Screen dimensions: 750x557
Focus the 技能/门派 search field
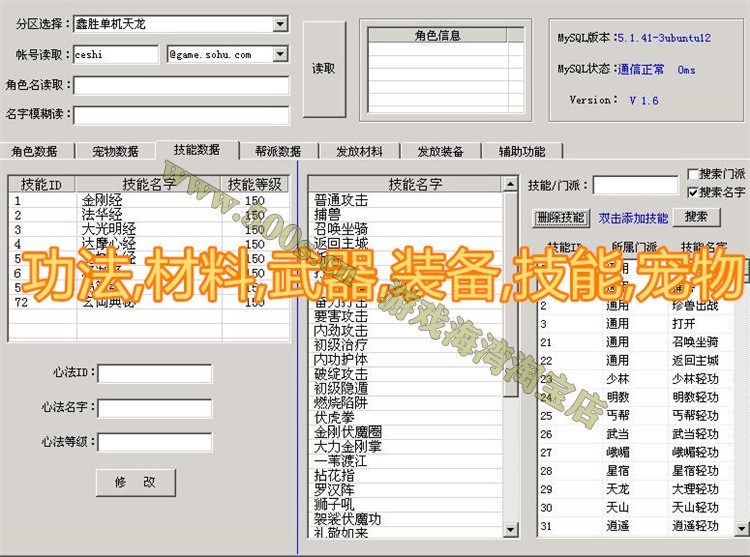click(634, 185)
